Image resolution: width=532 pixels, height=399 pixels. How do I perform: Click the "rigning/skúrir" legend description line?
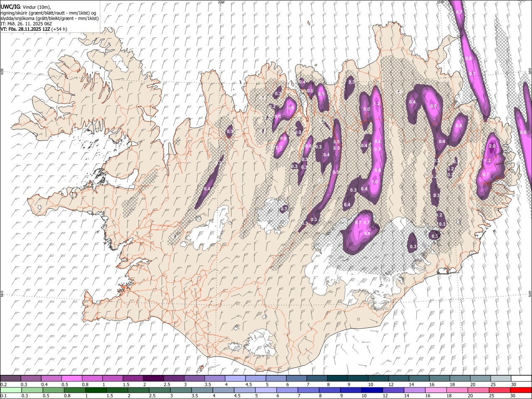pyautogui.click(x=48, y=13)
